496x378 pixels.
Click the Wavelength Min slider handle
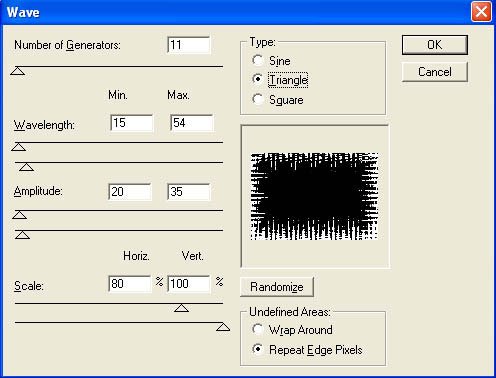19,147
